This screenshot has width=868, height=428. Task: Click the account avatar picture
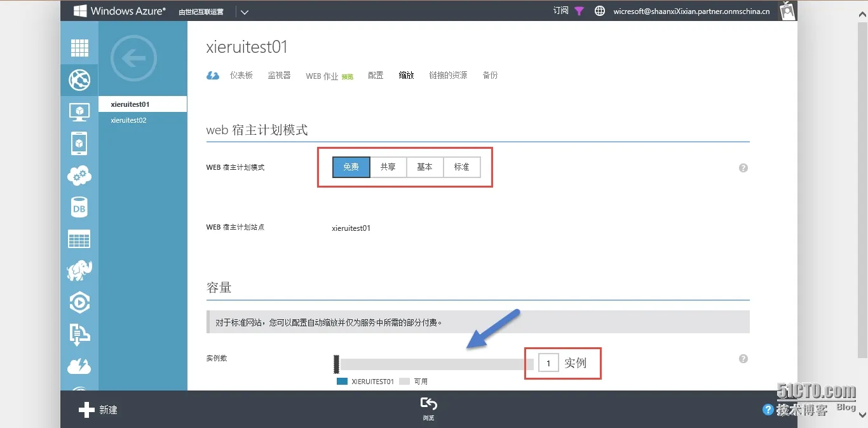[x=788, y=10]
